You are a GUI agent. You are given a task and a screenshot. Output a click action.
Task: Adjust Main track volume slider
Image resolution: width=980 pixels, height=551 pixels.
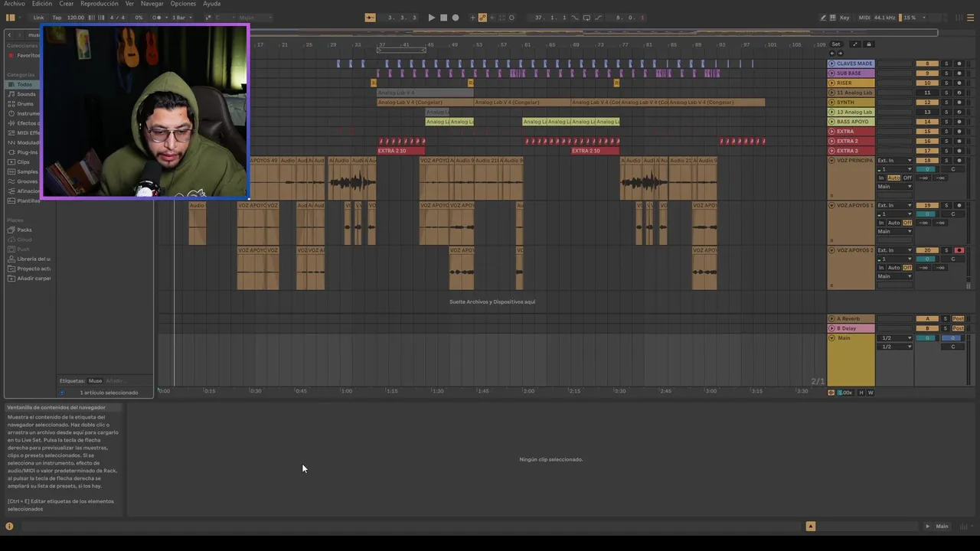tap(927, 338)
